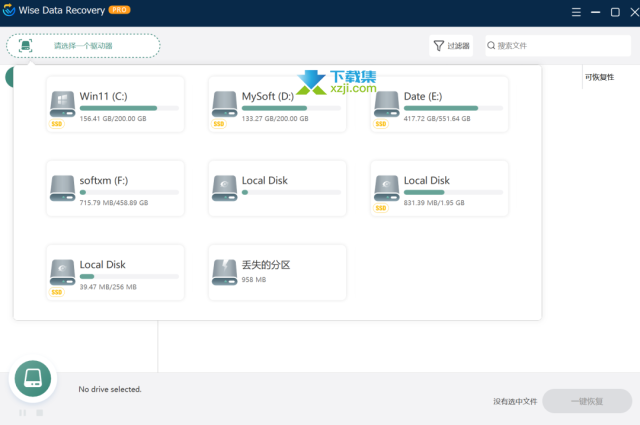The width and height of the screenshot is (640, 425).
Task: Click 715.79 MB/458.89 GB text
Action: [x=113, y=203]
